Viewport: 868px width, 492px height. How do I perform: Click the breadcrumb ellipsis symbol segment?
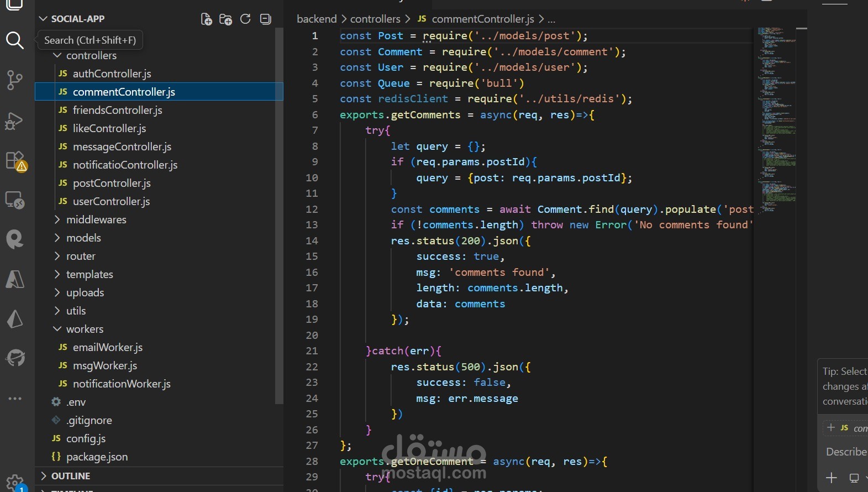(x=551, y=19)
